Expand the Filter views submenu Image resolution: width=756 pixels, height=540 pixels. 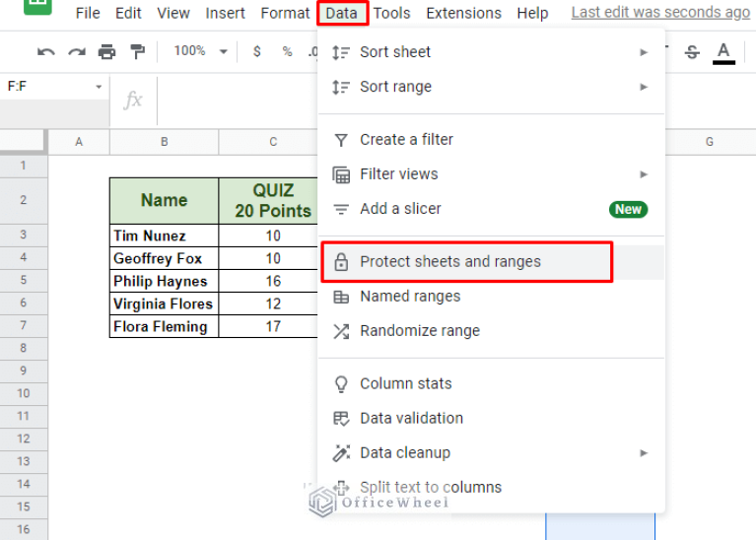pos(491,174)
